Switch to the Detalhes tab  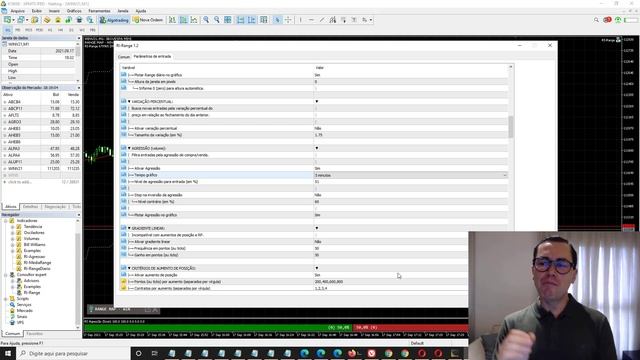(30, 207)
